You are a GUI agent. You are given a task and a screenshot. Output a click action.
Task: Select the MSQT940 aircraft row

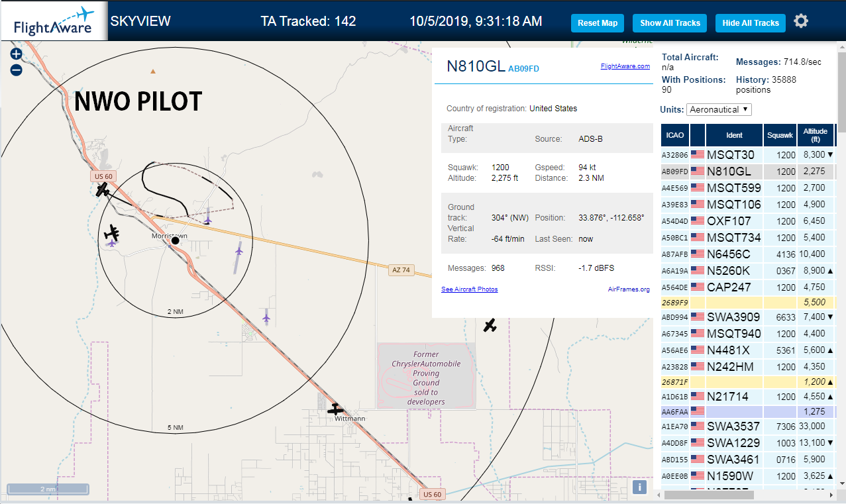pos(748,333)
